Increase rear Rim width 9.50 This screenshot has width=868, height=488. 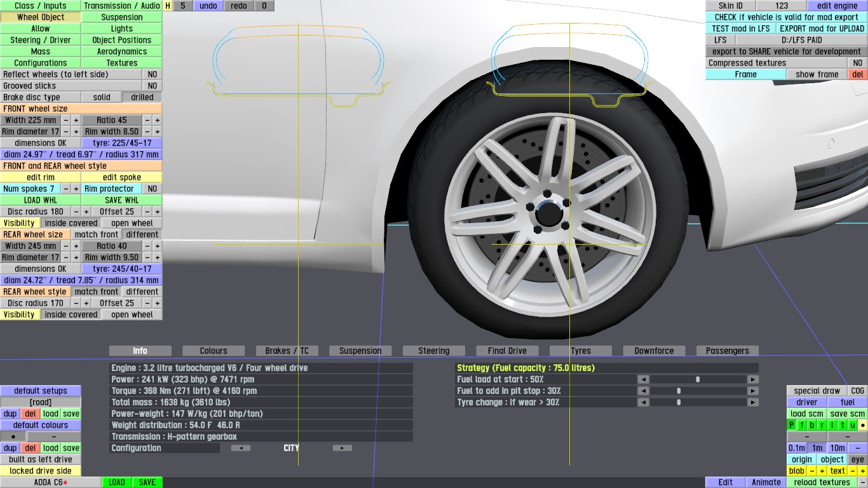point(158,257)
